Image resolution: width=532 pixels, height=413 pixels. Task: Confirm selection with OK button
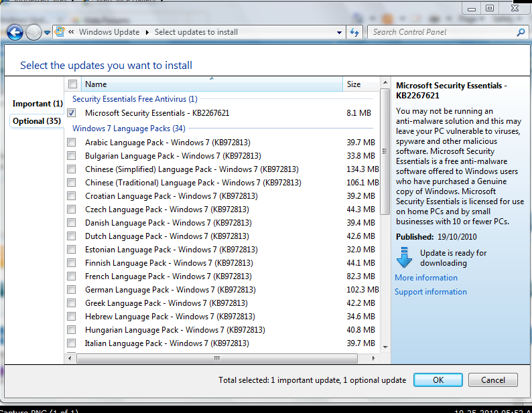438,380
